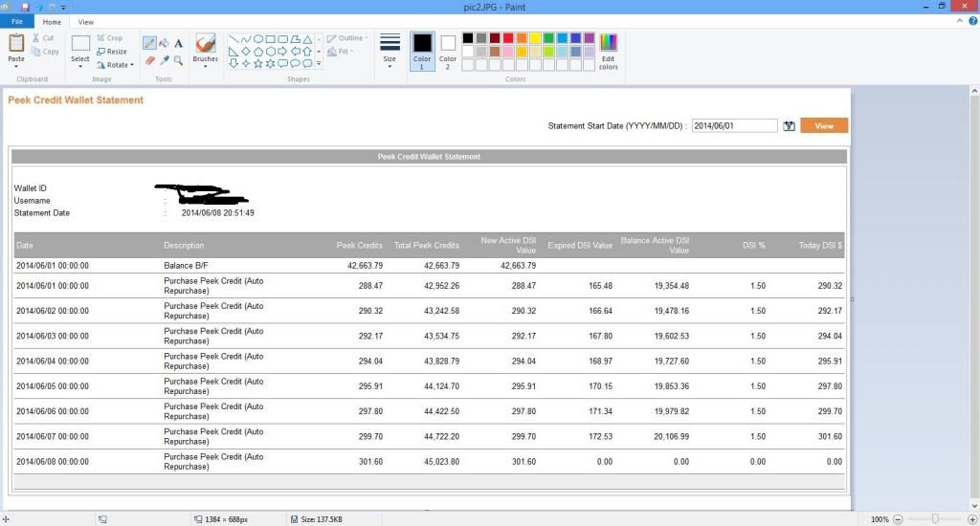Select the Magnifier tool
Screen dimensions: 980x526
pos(178,59)
